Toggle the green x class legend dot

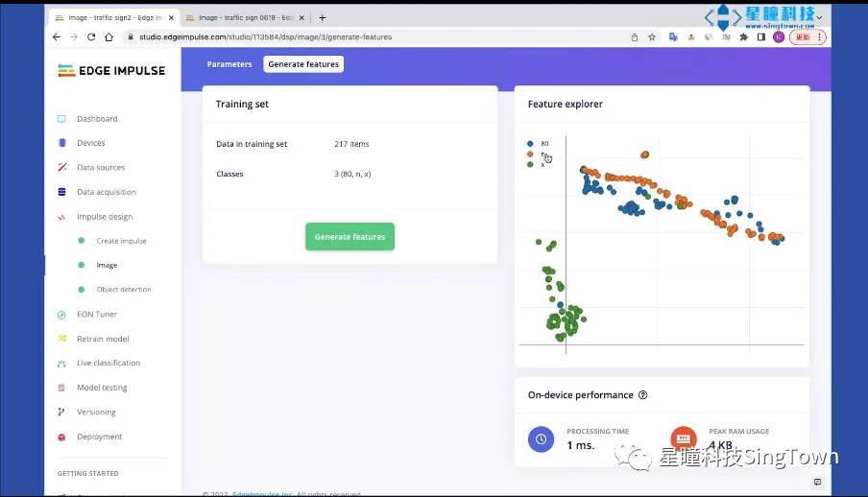click(530, 164)
